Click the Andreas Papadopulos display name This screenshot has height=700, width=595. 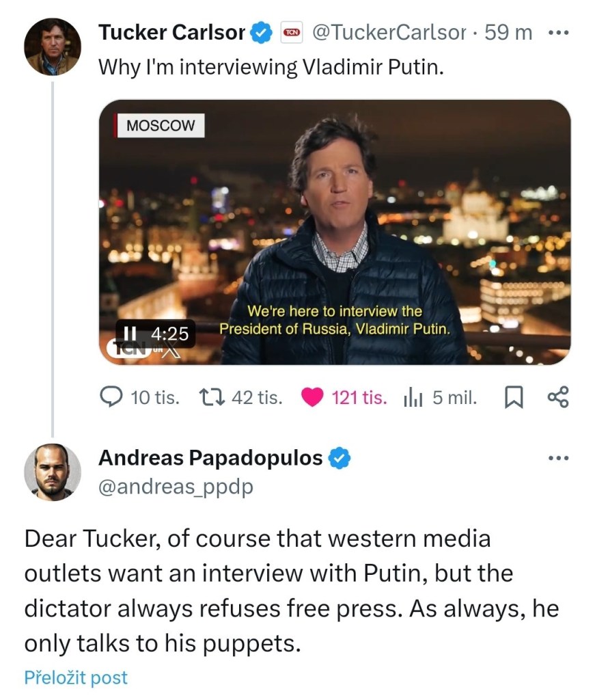[x=210, y=458]
